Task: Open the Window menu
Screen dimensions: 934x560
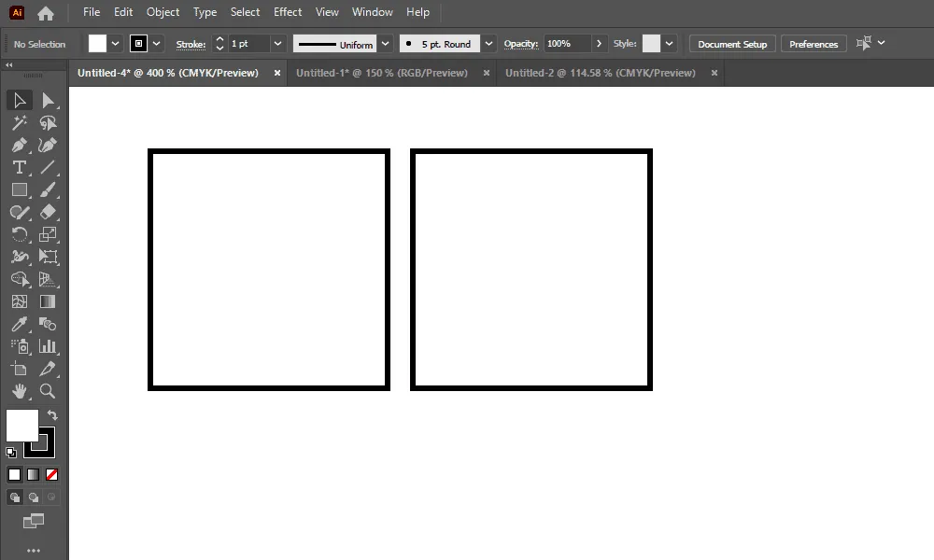Action: (373, 12)
